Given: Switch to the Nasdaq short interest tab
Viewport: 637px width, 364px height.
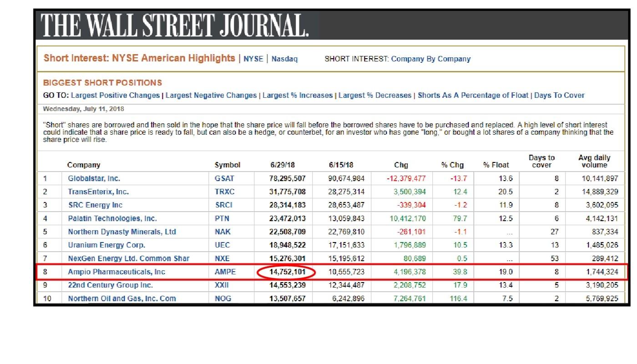Looking at the screenshot, I should 284,59.
